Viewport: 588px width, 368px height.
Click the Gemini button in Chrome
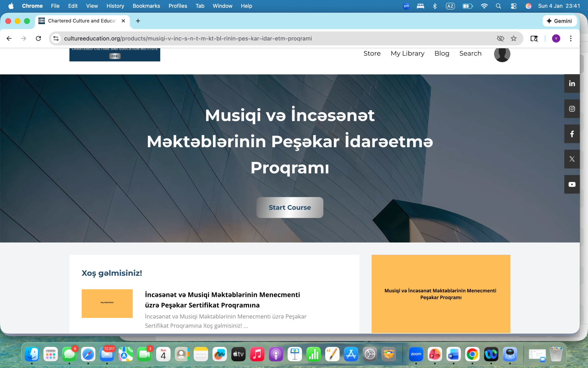(x=559, y=21)
